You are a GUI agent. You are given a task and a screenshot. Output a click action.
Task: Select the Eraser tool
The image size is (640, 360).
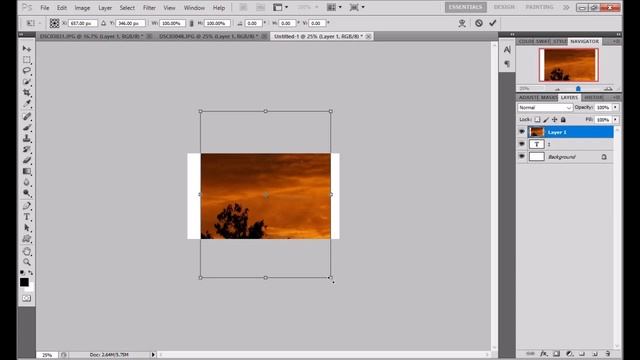(x=27, y=160)
